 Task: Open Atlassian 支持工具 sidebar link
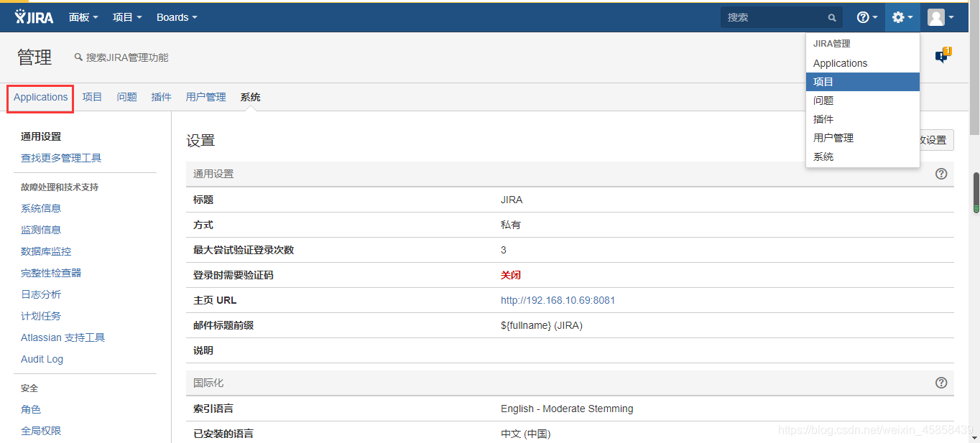click(x=63, y=337)
